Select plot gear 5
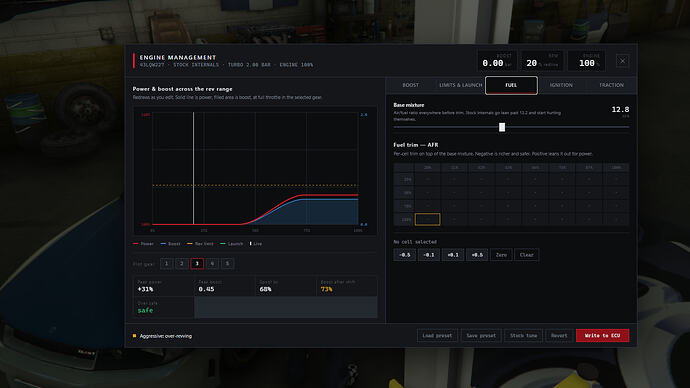This screenshot has width=690, height=388. click(x=228, y=264)
